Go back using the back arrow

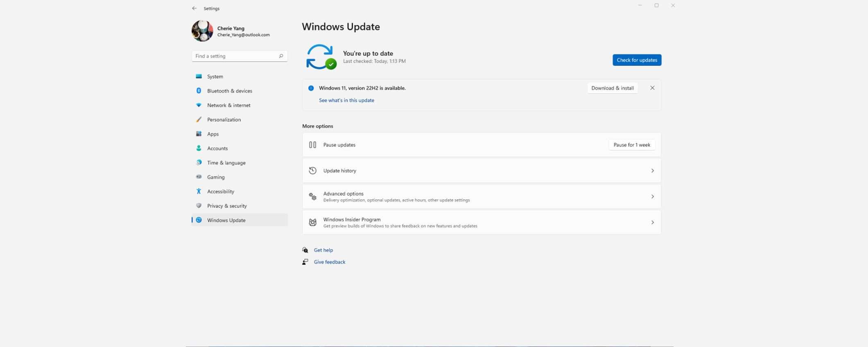[x=194, y=9]
